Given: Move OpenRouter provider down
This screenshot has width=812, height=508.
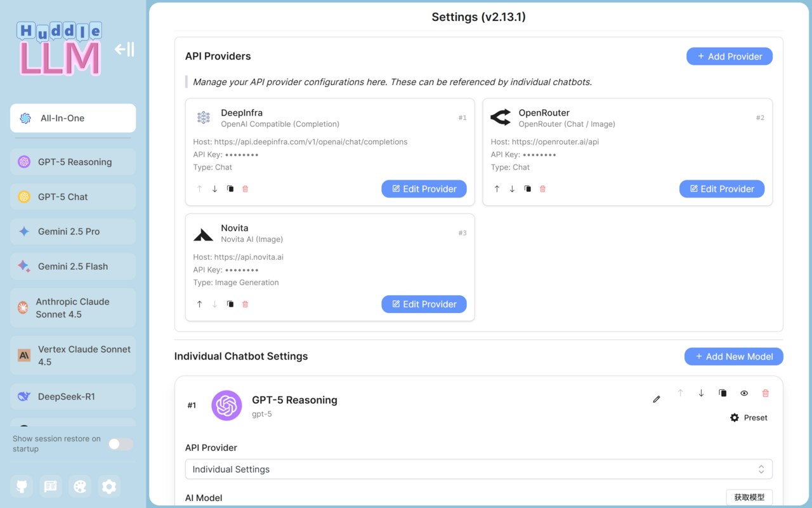Looking at the screenshot, I should [x=512, y=189].
